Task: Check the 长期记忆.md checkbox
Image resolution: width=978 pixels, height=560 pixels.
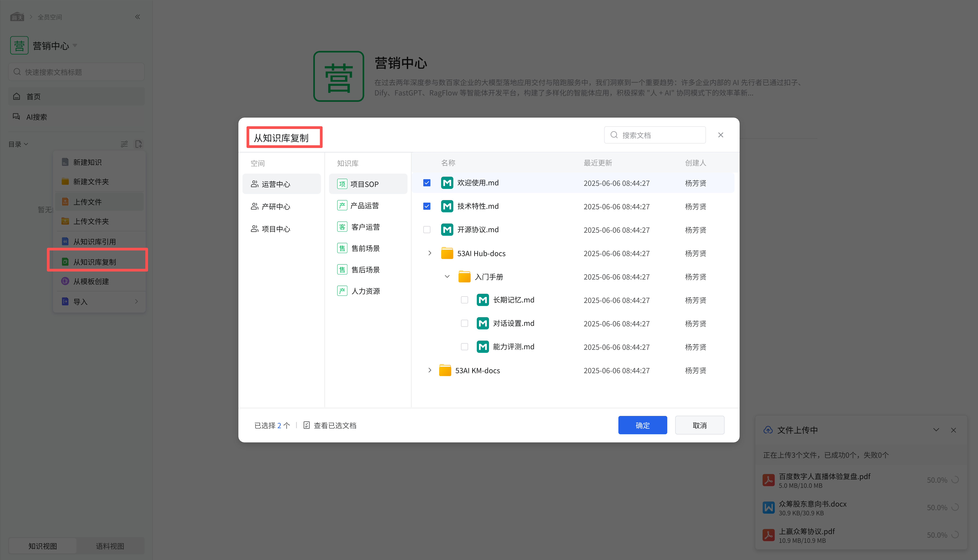Action: coord(464,300)
